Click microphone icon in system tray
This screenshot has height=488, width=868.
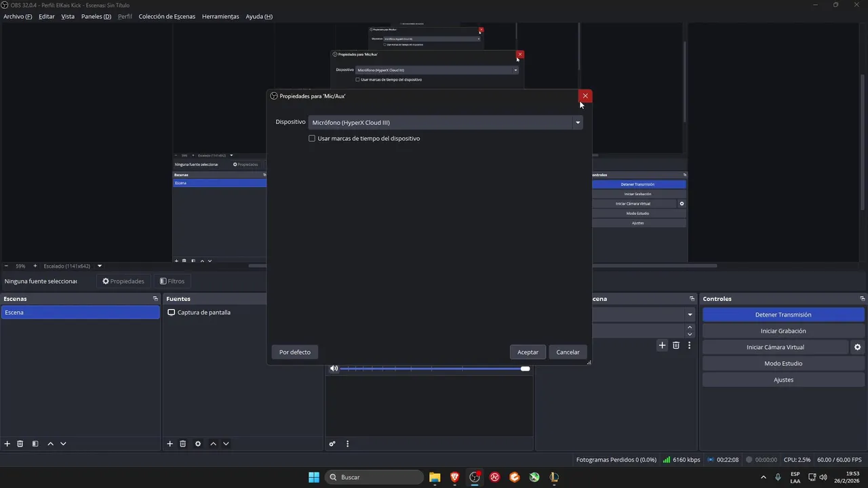[x=778, y=477]
